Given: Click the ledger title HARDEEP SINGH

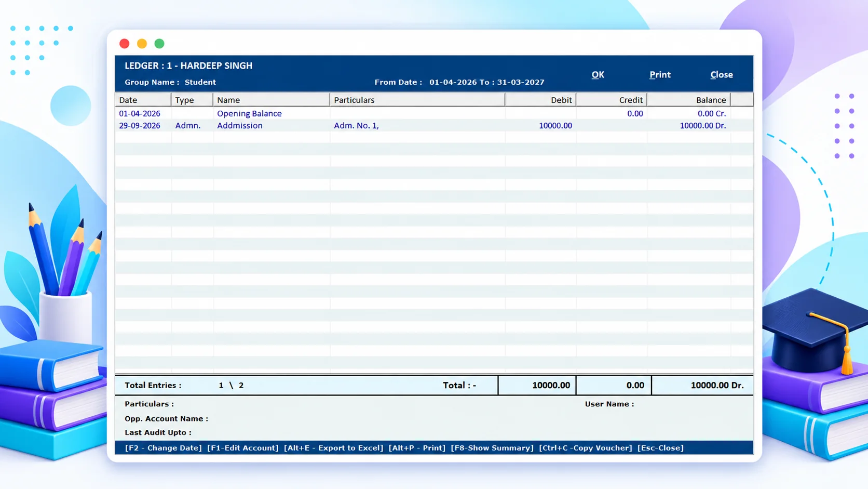Looking at the screenshot, I should tap(216, 65).
